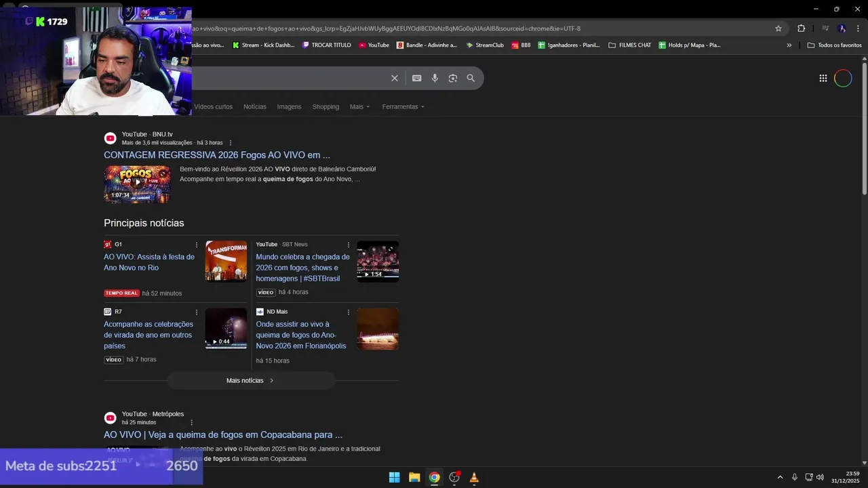This screenshot has height=488, width=868.
Task: Open the G1 TRANSFORMAR news thumbnail
Action: [x=226, y=261]
